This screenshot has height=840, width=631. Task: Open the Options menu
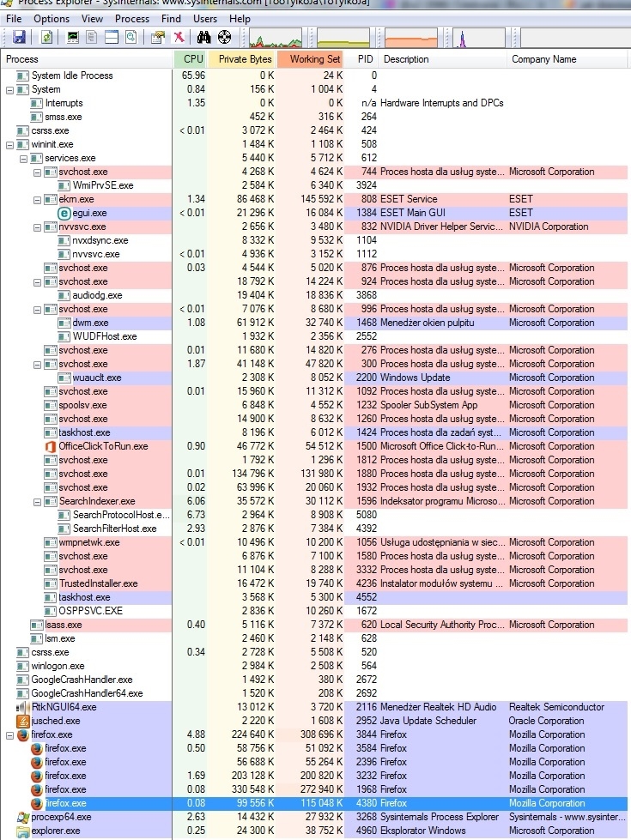pyautogui.click(x=52, y=19)
